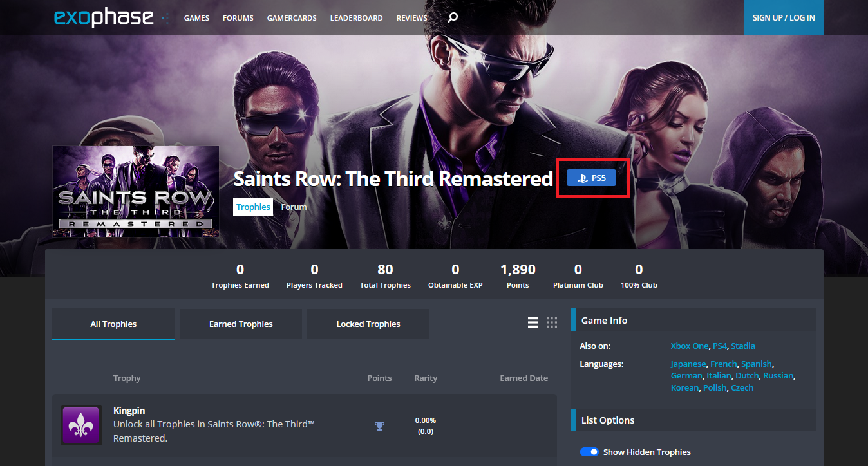Click the 100% Club stat
The width and height of the screenshot is (868, 466).
coord(639,275)
